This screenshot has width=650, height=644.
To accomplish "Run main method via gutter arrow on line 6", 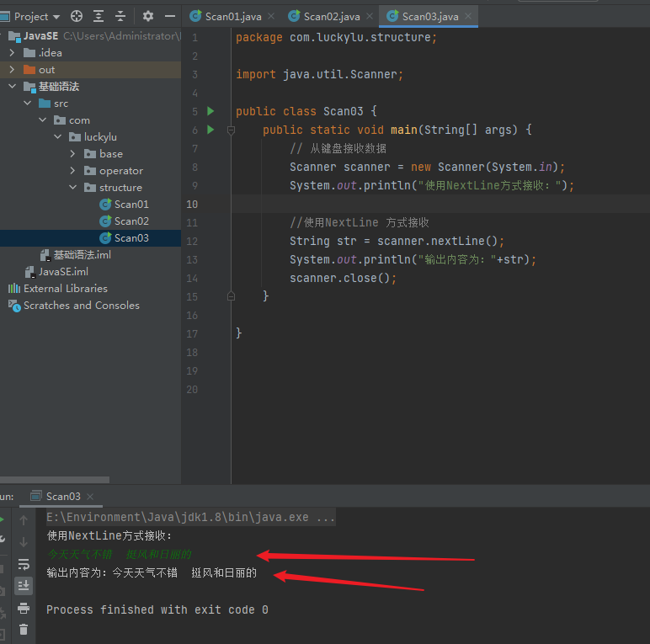I will click(210, 130).
